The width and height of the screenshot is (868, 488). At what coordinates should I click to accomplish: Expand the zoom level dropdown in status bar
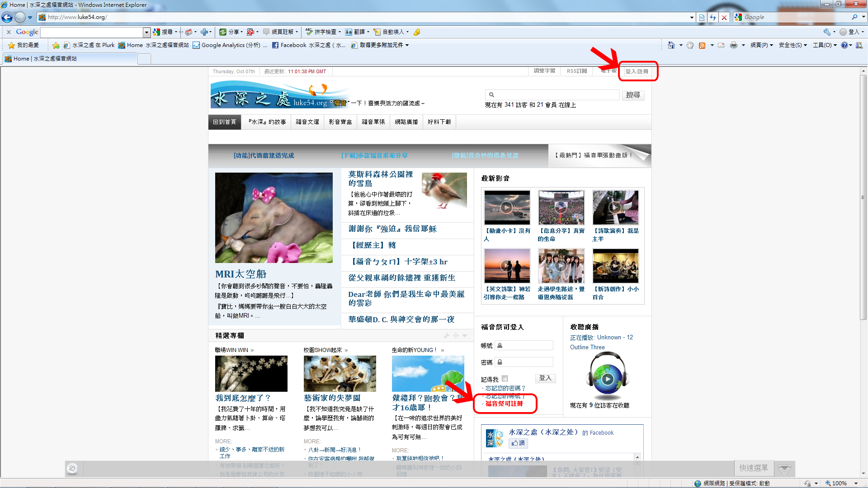click(856, 483)
